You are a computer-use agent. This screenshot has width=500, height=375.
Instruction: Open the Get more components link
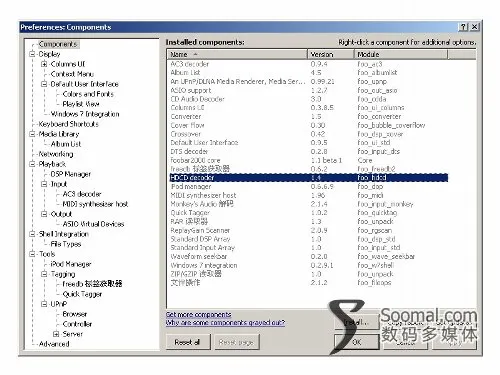pyautogui.click(x=199, y=314)
